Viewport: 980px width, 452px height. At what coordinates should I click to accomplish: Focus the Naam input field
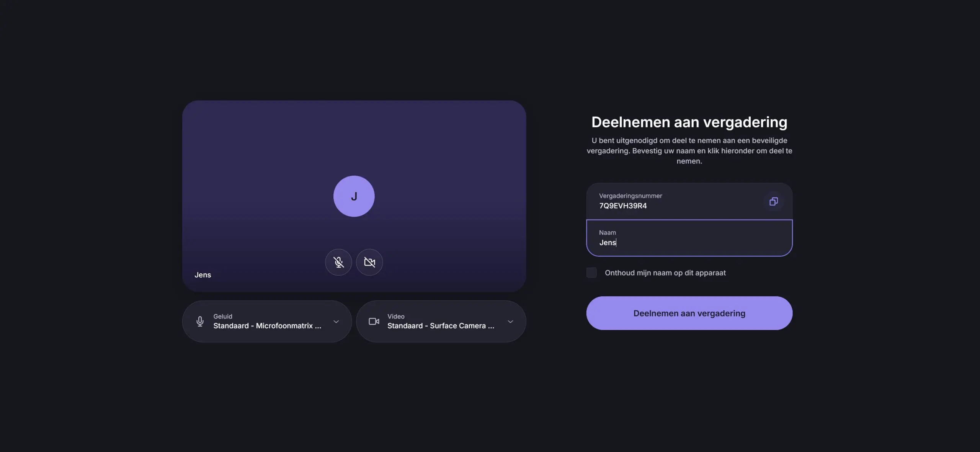coord(689,238)
